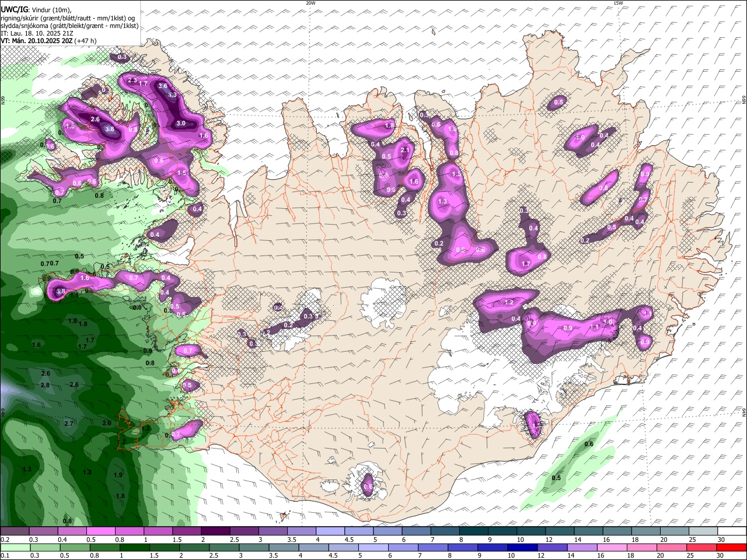Click the lavender 4–4.5 snow legend swatch
This screenshot has width=747, height=560.
330,531
